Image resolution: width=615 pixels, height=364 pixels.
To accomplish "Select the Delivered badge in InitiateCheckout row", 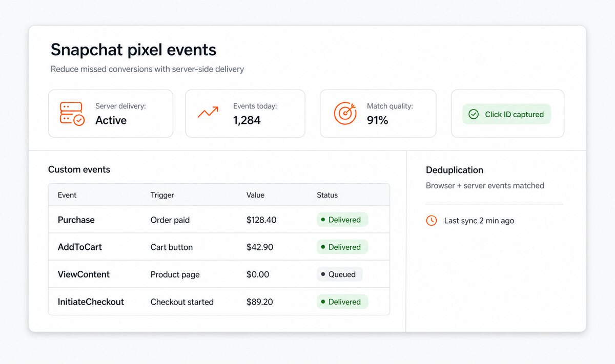I will 342,302.
